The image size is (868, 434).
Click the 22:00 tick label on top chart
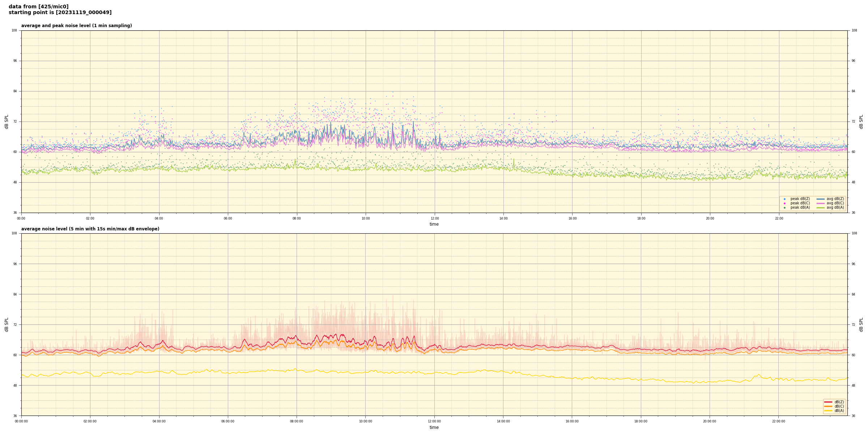(779, 218)
